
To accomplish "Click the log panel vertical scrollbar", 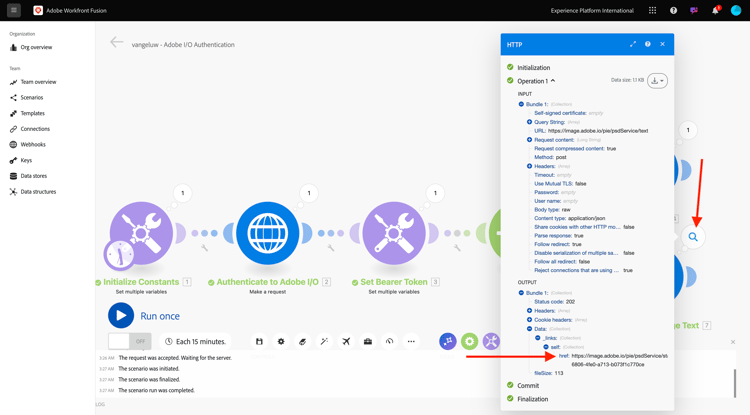I will (x=735, y=383).
